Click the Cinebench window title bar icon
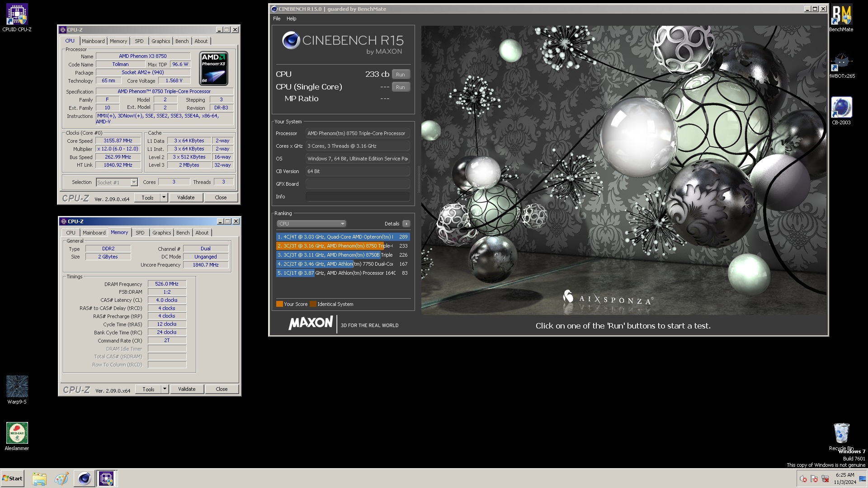This screenshot has height=488, width=868. (274, 9)
